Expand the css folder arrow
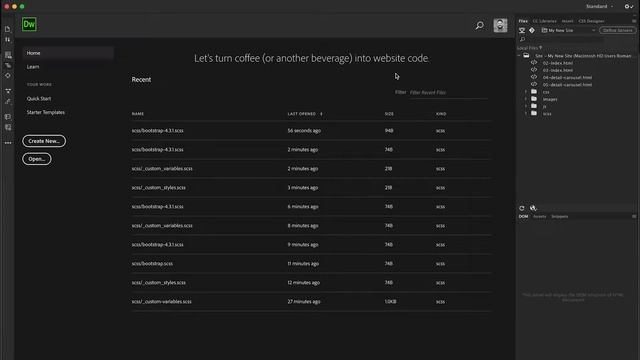This screenshot has width=640, height=360. (526, 92)
